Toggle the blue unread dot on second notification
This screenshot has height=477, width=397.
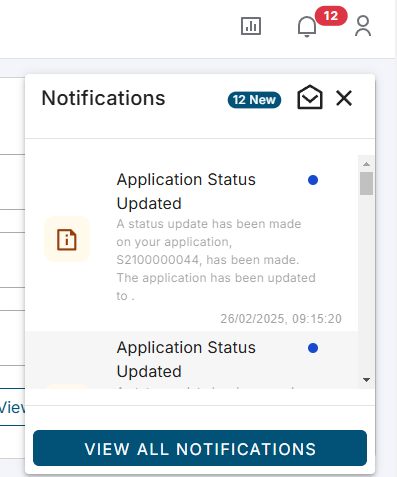313,348
